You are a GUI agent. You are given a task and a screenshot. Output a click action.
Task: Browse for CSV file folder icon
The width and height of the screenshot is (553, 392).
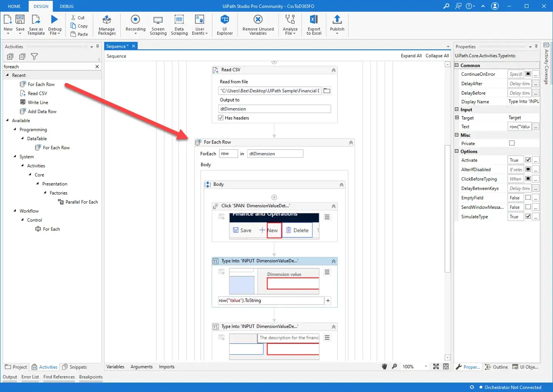327,91
